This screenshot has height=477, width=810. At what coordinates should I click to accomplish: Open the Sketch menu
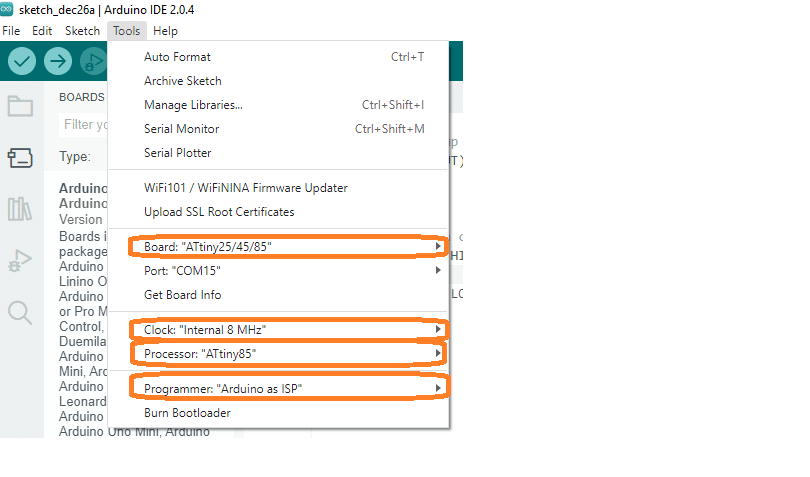[x=82, y=31]
